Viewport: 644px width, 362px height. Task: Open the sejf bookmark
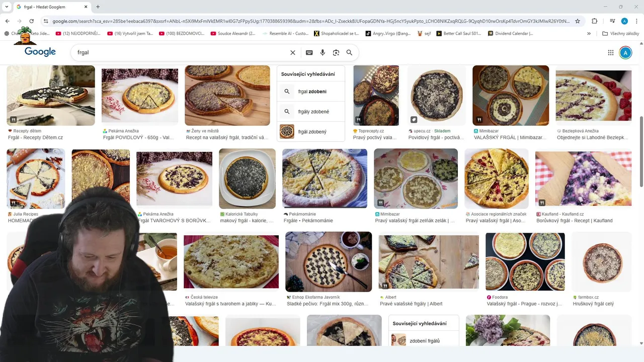point(424,34)
